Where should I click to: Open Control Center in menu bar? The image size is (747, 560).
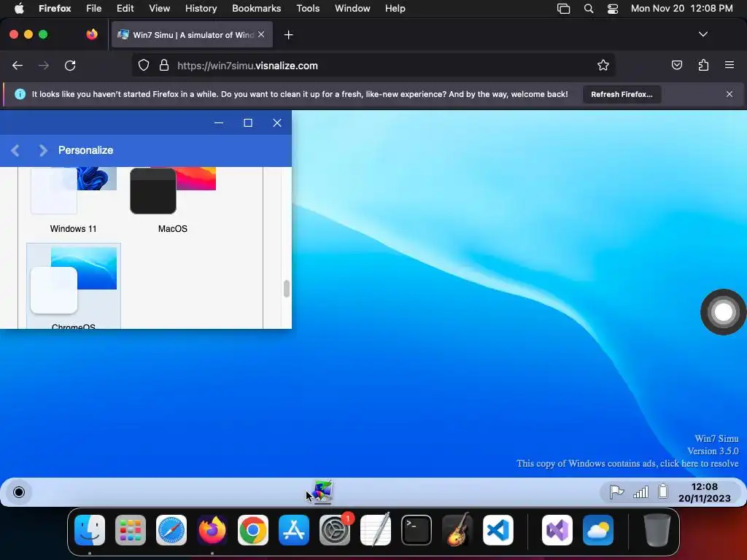click(613, 9)
